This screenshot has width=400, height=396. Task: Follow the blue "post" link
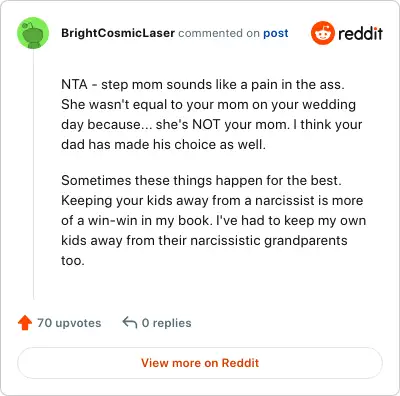(x=276, y=34)
